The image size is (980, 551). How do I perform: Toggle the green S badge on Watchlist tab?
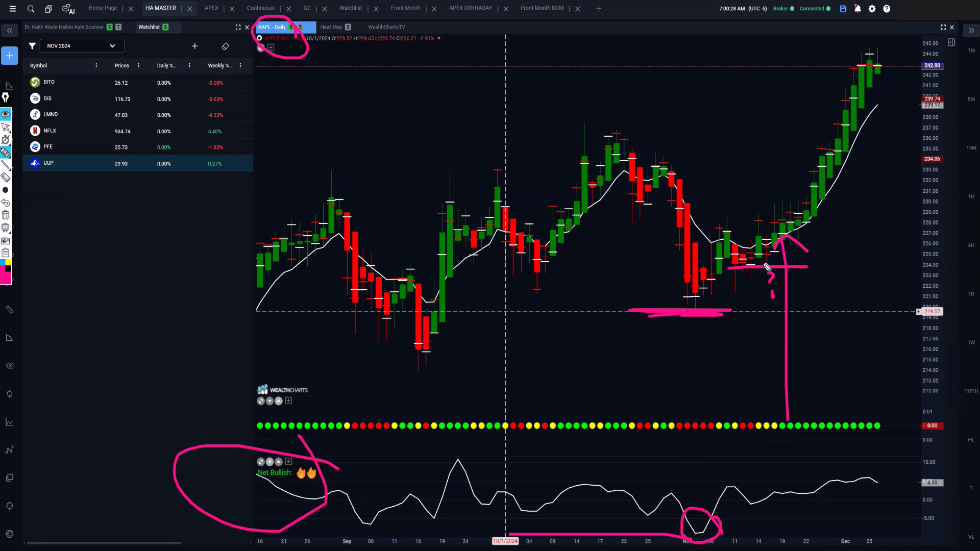pos(165,27)
